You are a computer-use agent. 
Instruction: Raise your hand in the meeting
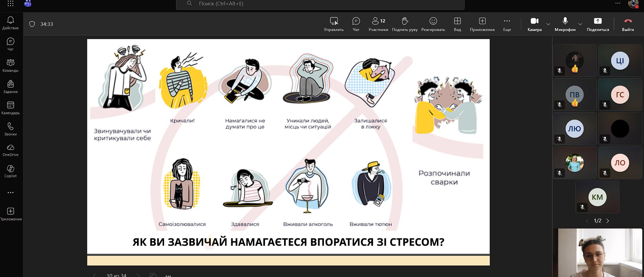405,24
